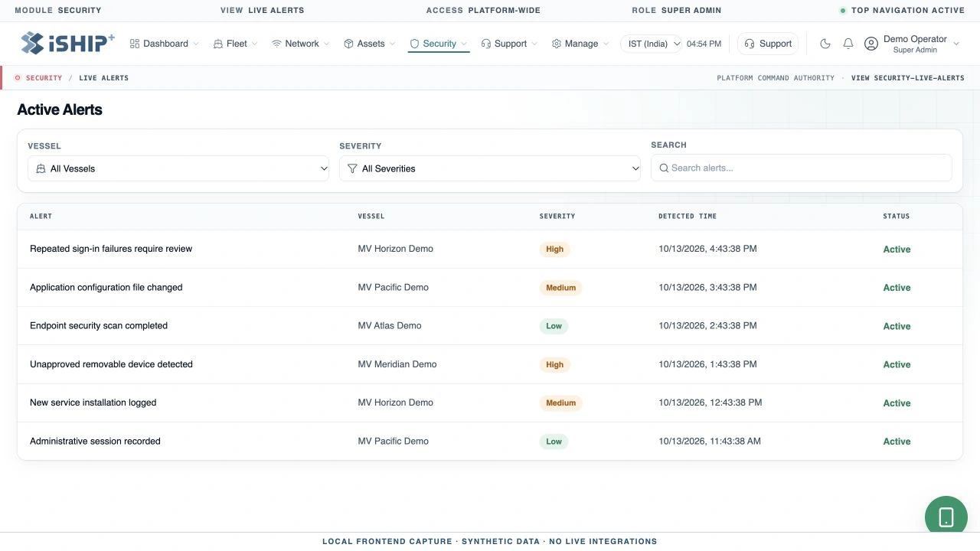Open the IST (India) timezone selector
This screenshot has height=551, width=980.
pyautogui.click(x=652, y=44)
